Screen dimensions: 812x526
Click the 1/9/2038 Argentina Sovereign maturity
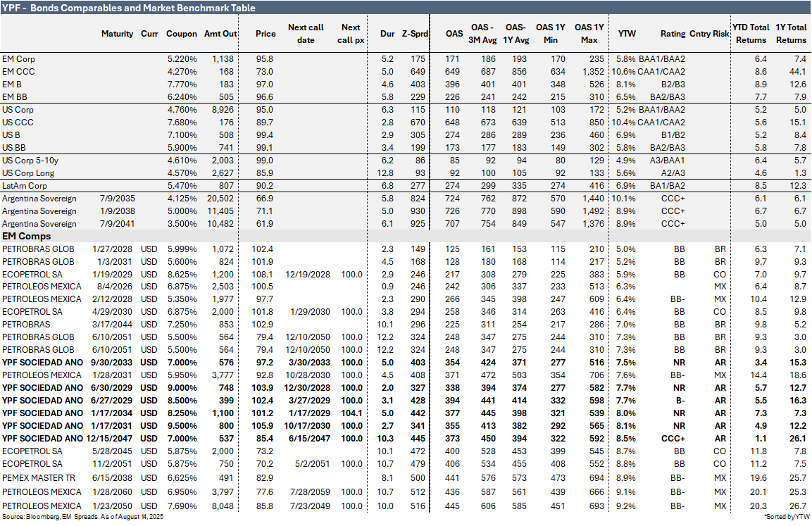tap(118, 211)
